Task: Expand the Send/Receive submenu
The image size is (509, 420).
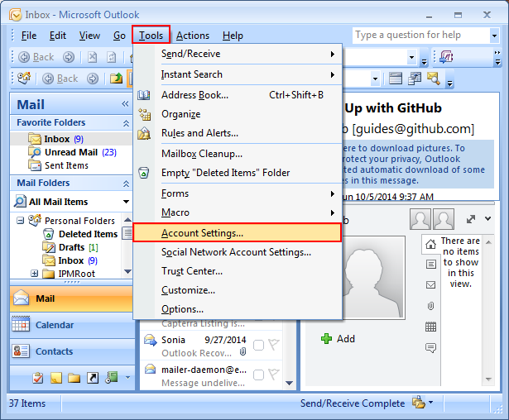Action: pos(238,54)
